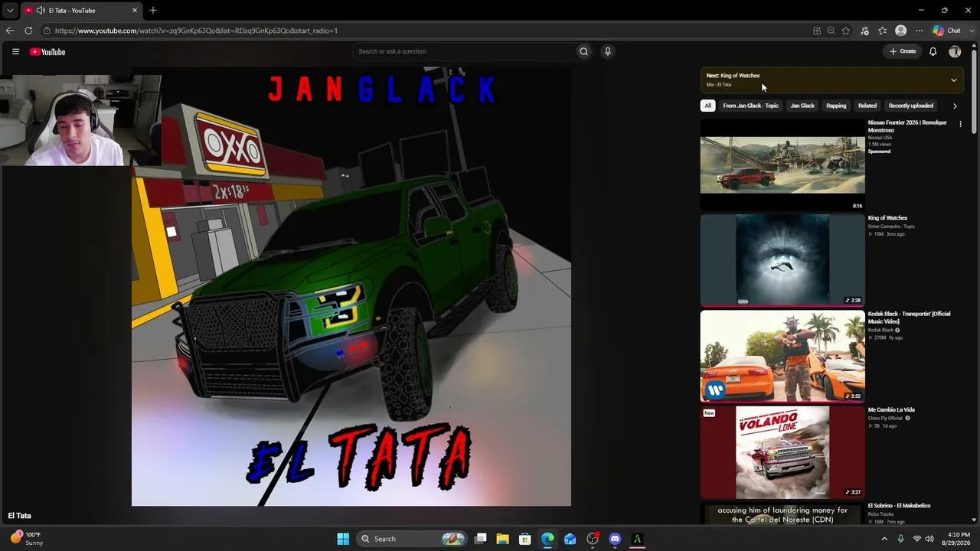
Task: Open the Edge favorites list icon
Action: [x=882, y=31]
